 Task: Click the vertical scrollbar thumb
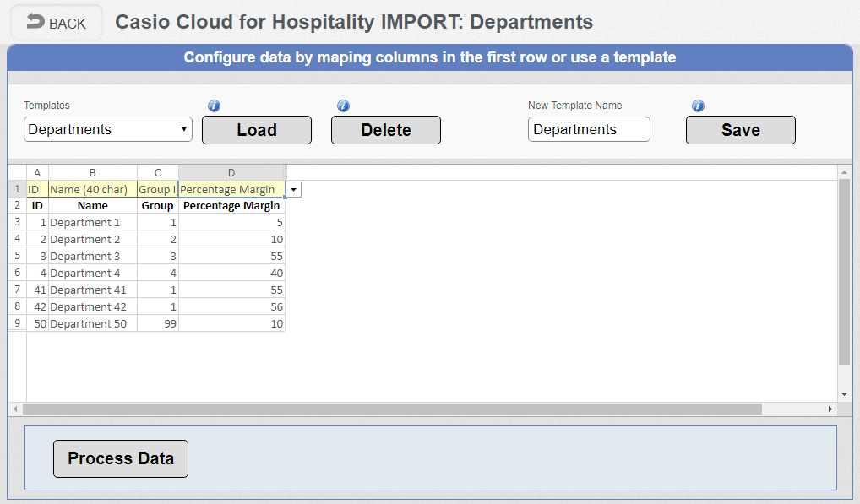[x=844, y=272]
